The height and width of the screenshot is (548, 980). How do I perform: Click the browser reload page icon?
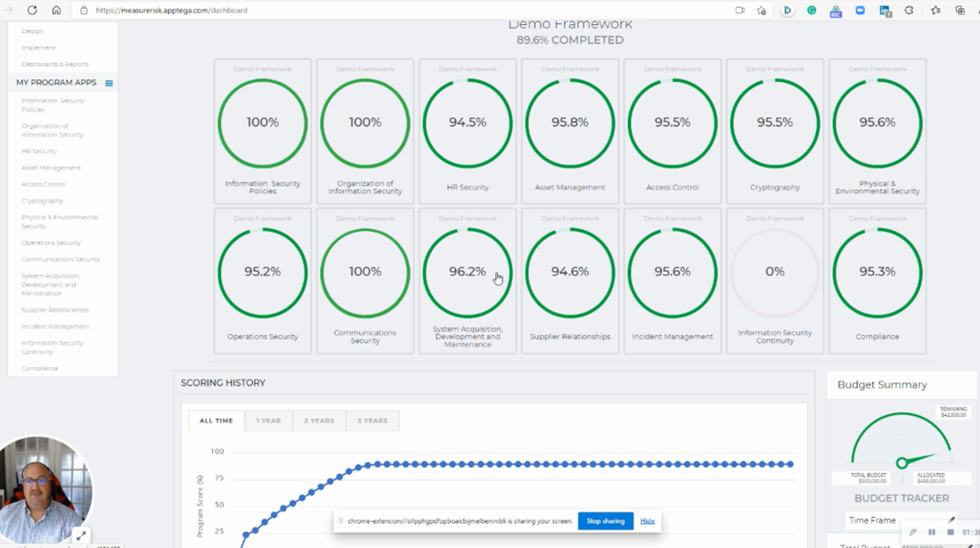pos(32,11)
